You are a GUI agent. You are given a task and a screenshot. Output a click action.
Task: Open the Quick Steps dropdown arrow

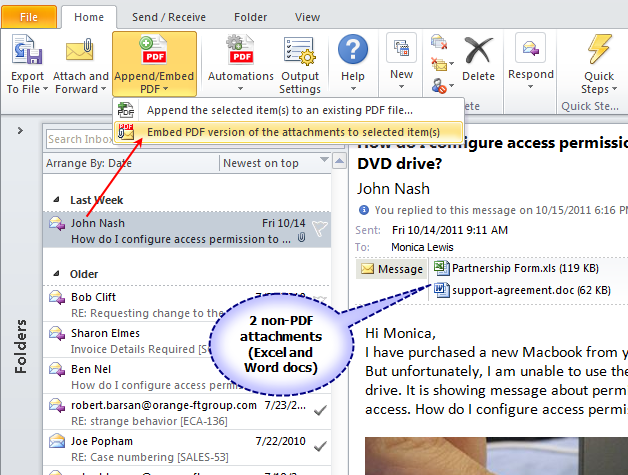click(x=614, y=89)
